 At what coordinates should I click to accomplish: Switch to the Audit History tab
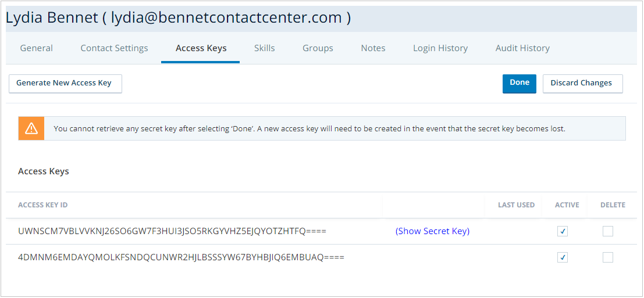[522, 48]
